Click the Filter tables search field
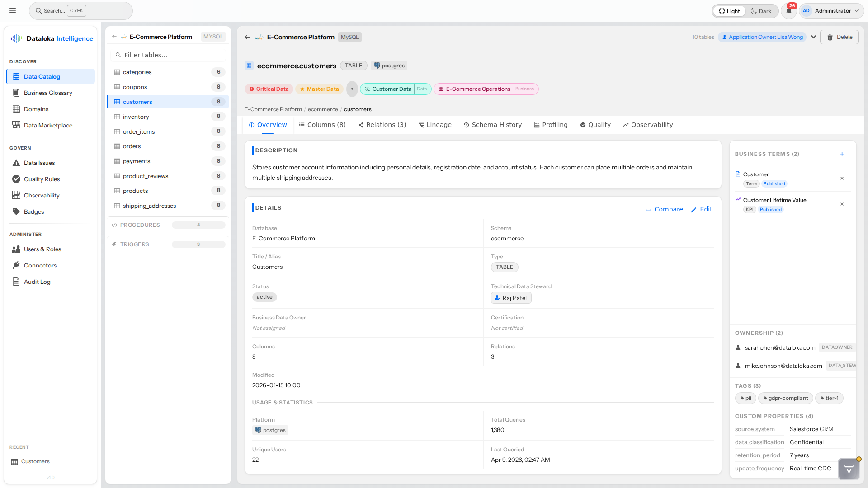Screen dimensions: 868x488 coord(168,55)
